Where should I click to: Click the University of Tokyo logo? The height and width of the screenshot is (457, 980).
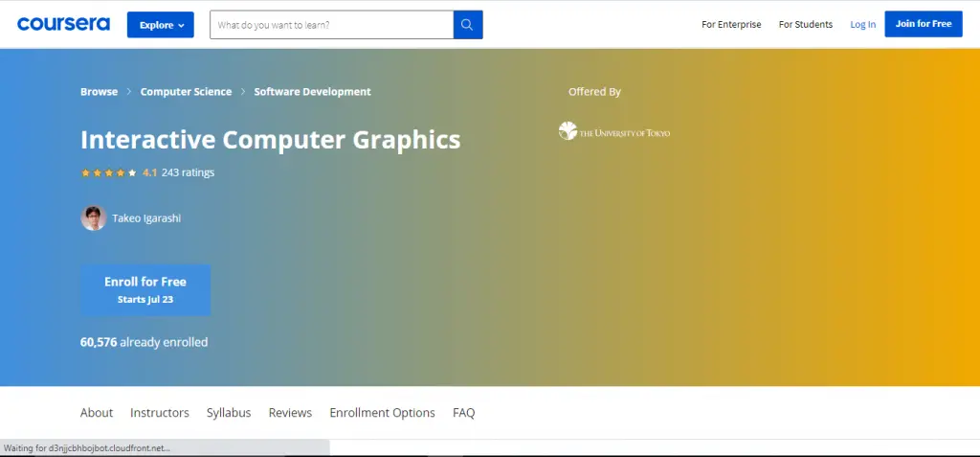[x=614, y=132]
